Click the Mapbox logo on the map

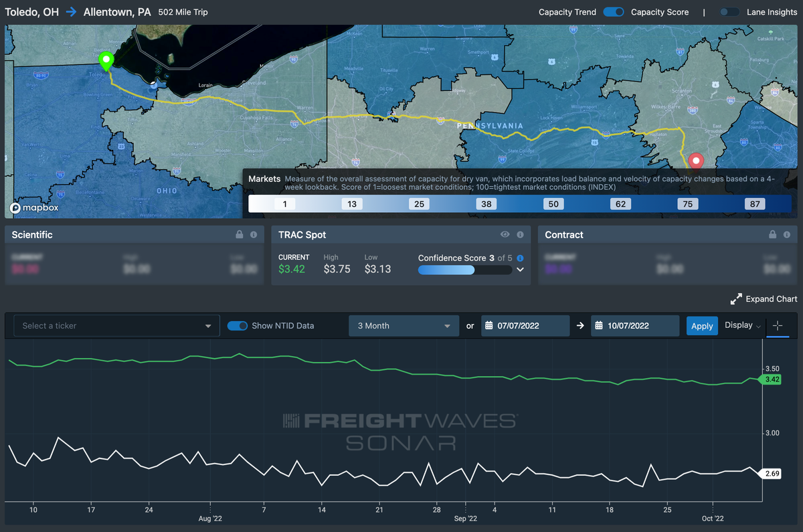[34, 207]
